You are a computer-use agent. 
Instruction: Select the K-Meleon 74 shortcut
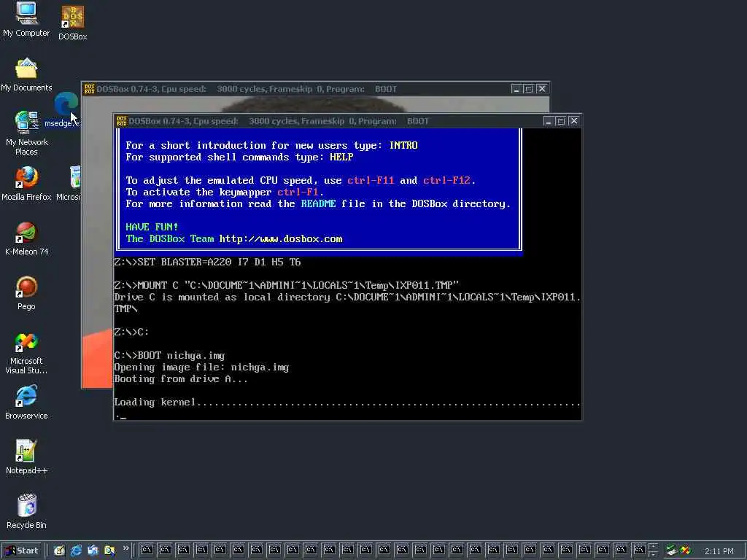(x=26, y=238)
